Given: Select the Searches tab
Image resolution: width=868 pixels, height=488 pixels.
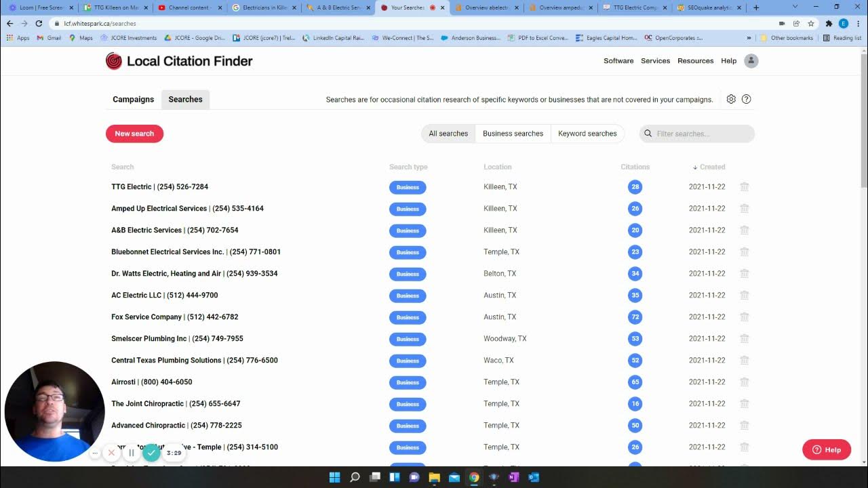Looking at the screenshot, I should point(185,100).
